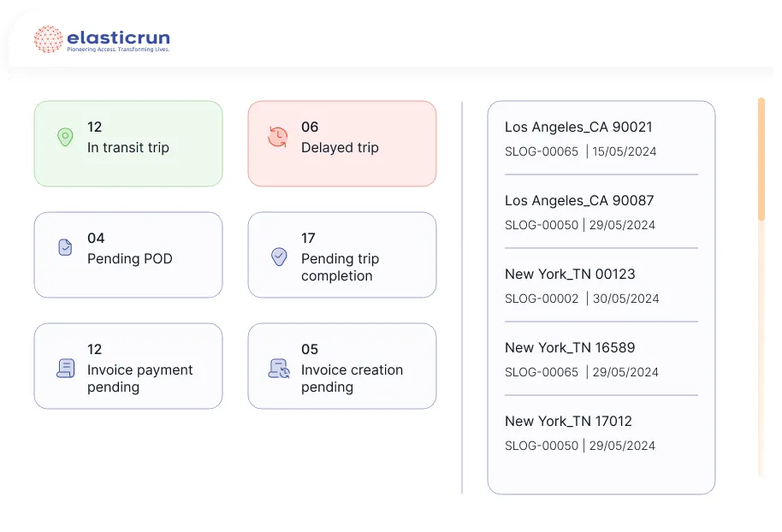Open the In transit trip card

[x=128, y=144]
